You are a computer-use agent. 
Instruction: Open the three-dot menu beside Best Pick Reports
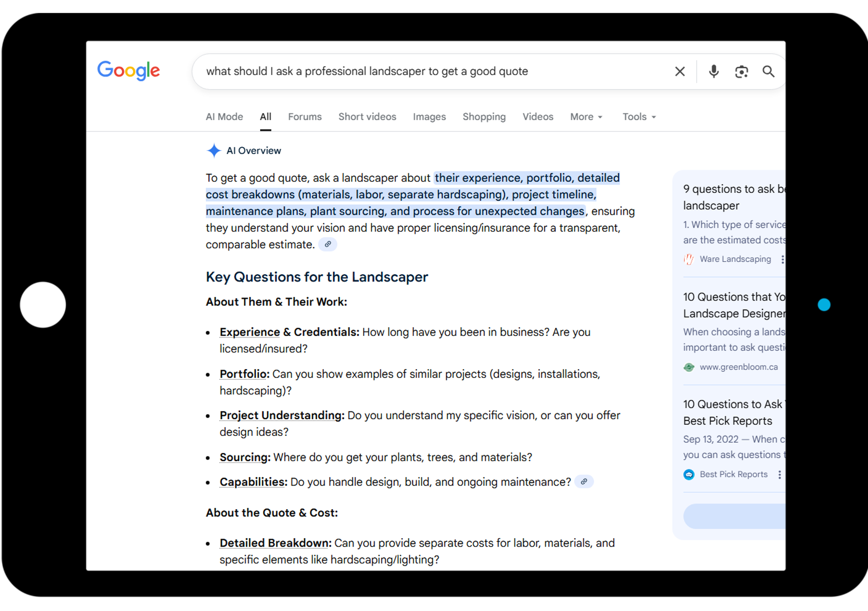(x=780, y=474)
